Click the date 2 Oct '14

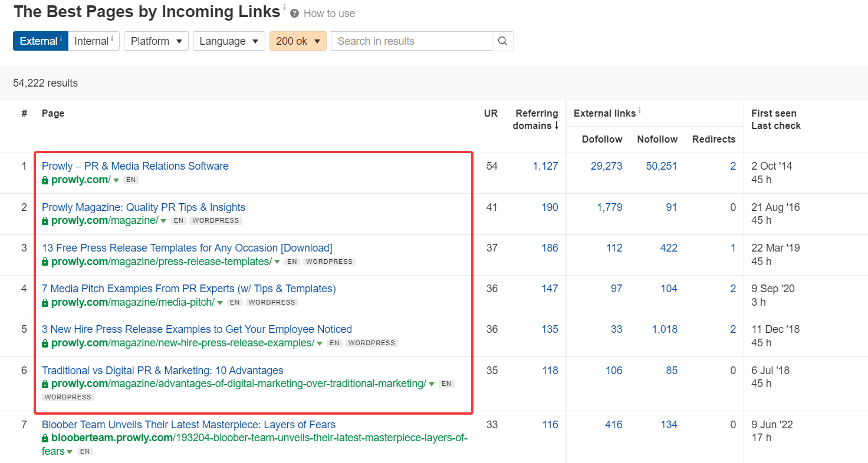click(x=772, y=166)
